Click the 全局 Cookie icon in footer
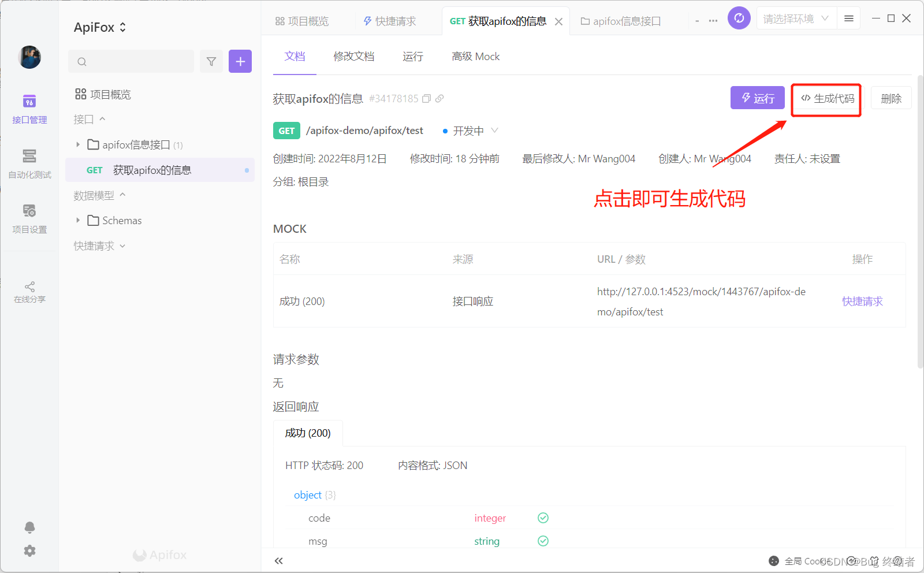Screen dimensions: 924x573 [x=774, y=561]
